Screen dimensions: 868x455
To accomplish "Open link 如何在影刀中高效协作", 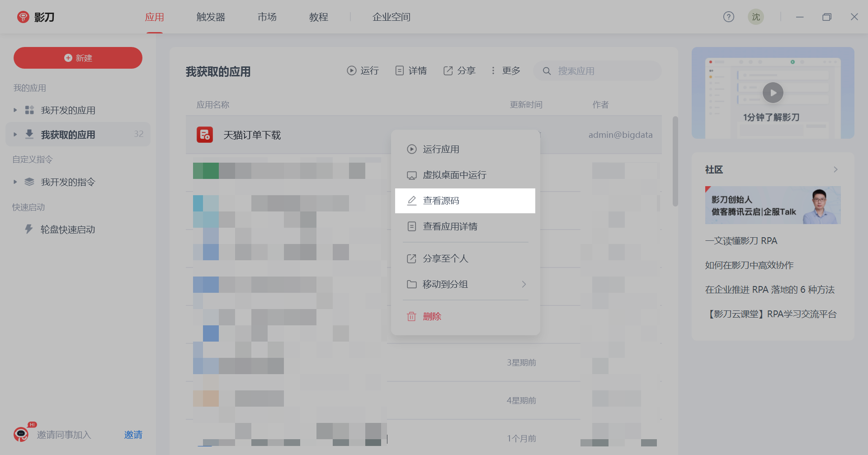I will pos(749,265).
